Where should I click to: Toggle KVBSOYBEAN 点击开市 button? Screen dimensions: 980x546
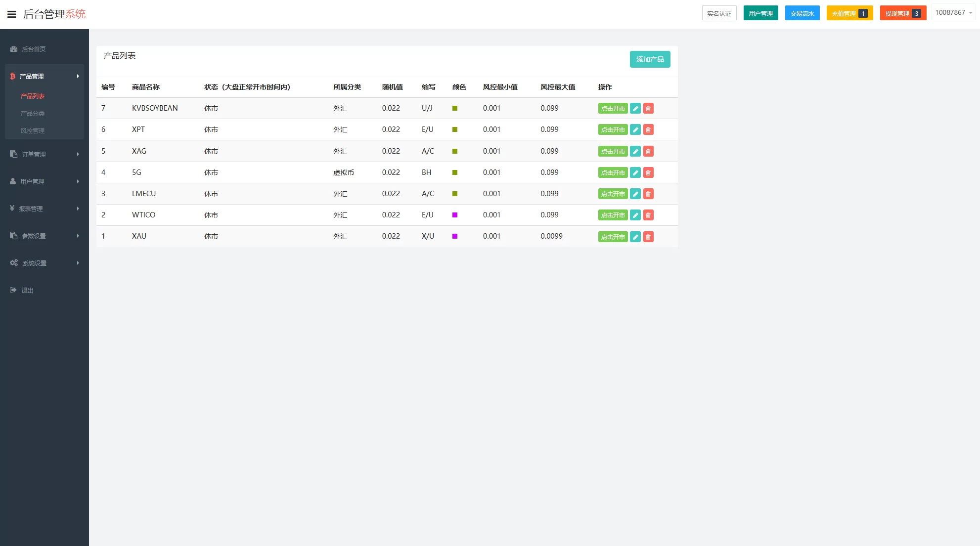[613, 109]
